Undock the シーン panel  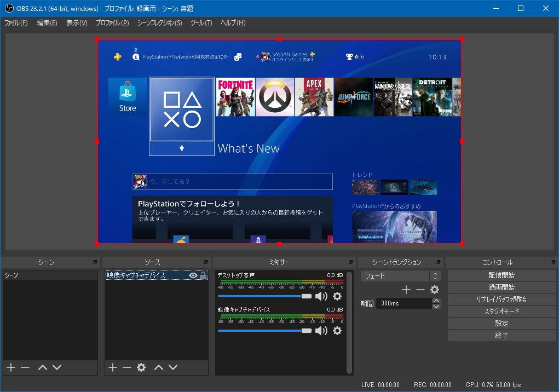coord(95,262)
